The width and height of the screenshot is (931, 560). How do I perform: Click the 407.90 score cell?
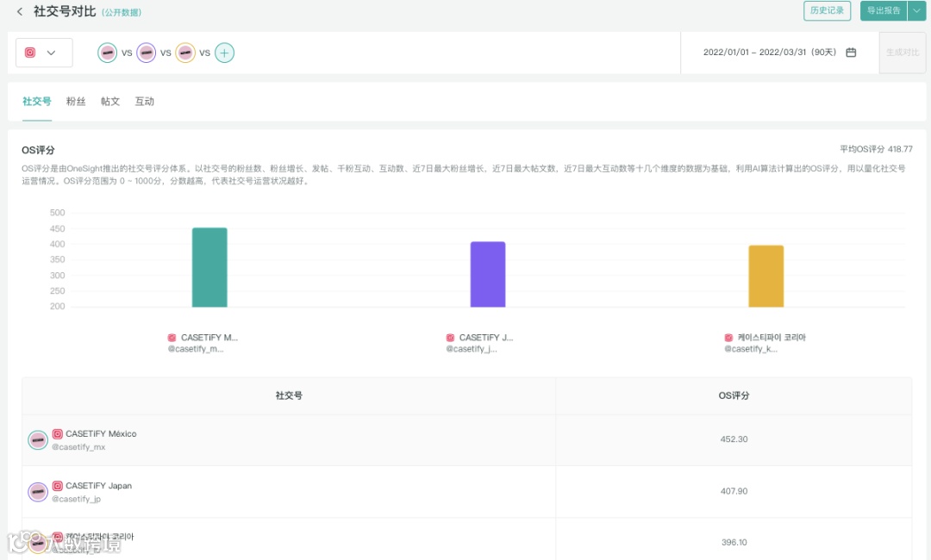[734, 491]
